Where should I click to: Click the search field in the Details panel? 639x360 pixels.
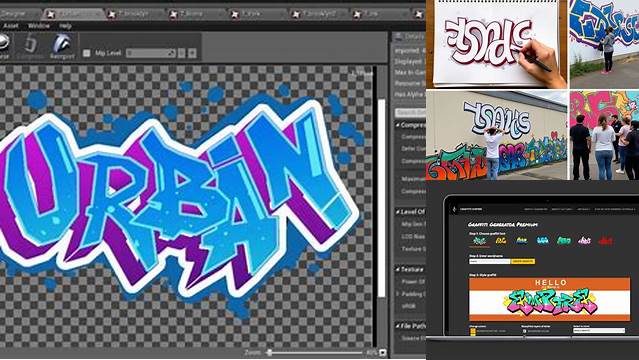click(x=410, y=113)
